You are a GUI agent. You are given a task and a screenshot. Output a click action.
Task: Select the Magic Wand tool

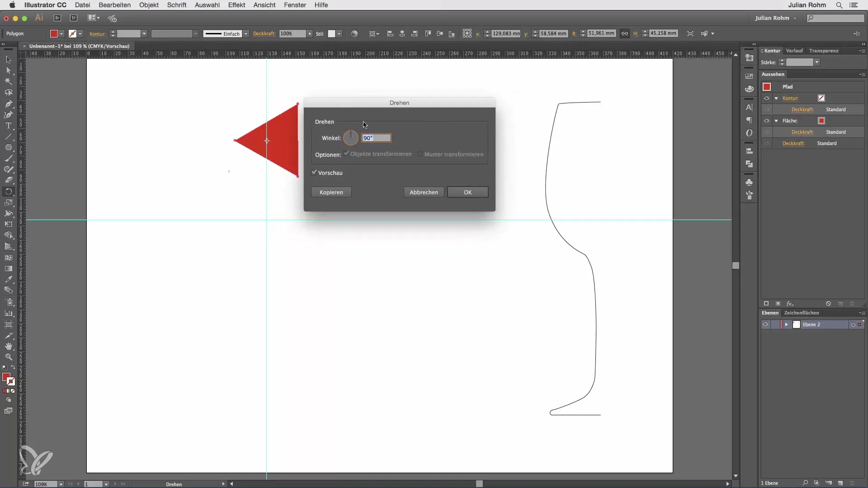8,81
